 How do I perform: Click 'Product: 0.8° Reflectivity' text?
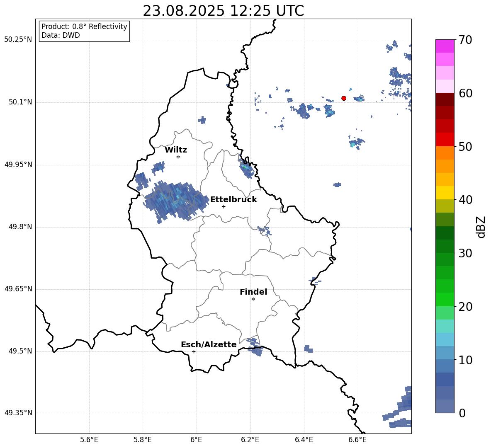[x=84, y=27]
